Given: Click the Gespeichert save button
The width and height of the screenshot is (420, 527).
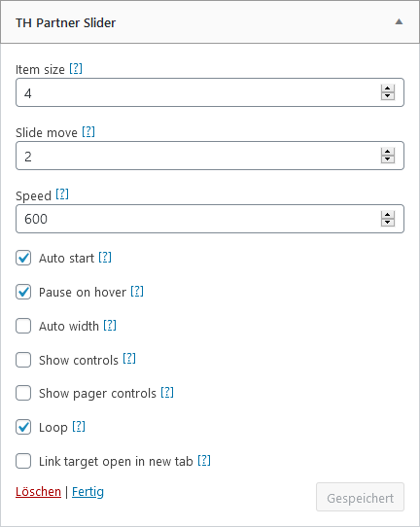Looking at the screenshot, I should pos(360,498).
